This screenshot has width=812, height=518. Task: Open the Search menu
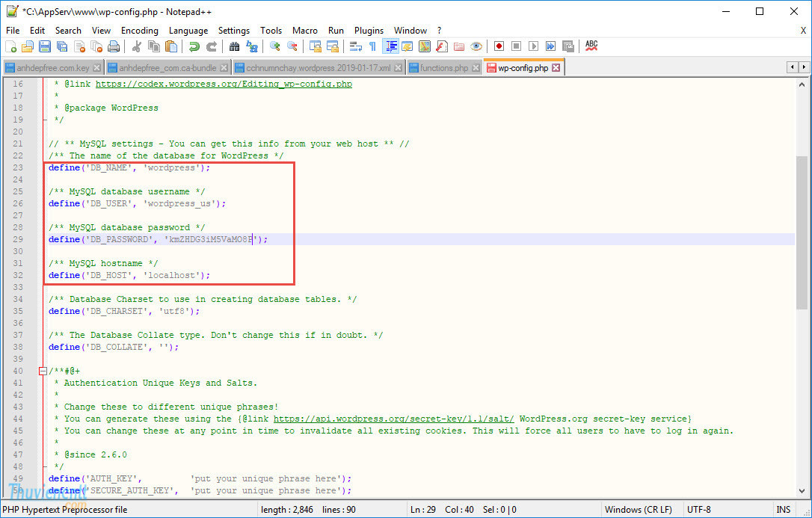click(68, 31)
